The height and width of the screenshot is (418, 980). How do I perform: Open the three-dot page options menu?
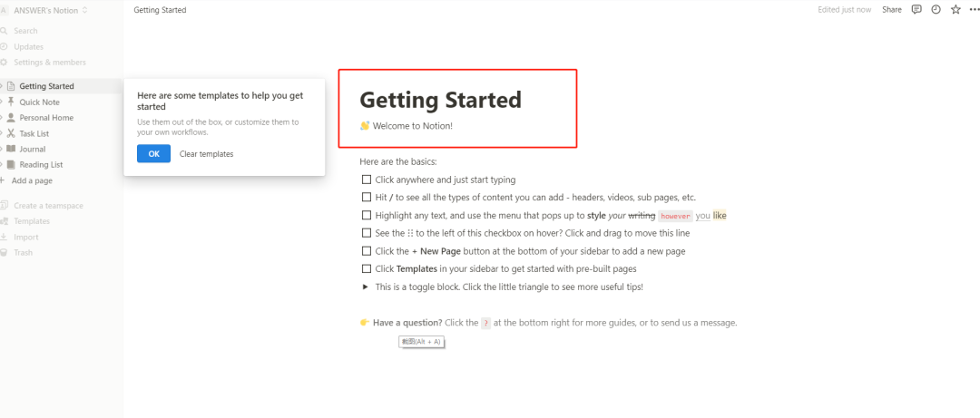(973, 10)
